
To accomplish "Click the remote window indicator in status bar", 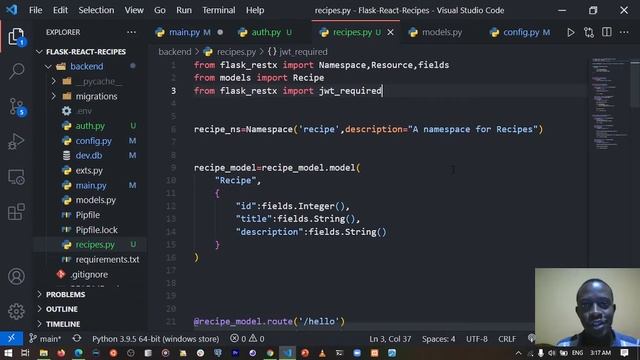I will click(11, 338).
